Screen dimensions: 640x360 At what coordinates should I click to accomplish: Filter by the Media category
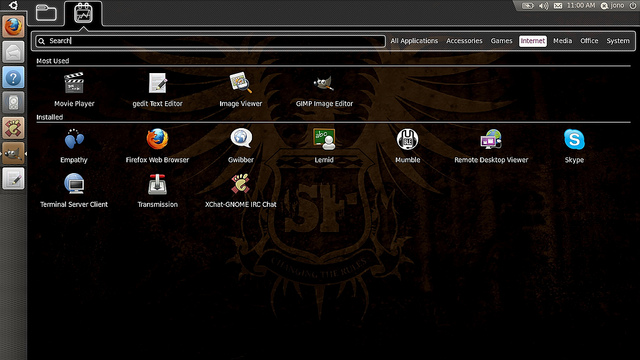[x=562, y=41]
